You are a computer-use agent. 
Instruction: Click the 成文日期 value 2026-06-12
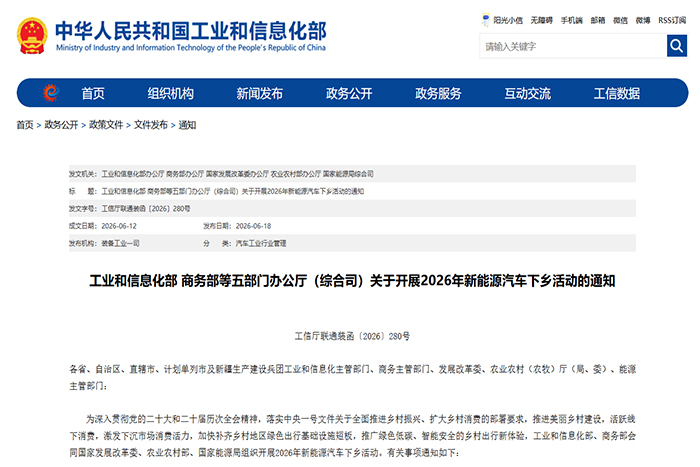coord(119,226)
